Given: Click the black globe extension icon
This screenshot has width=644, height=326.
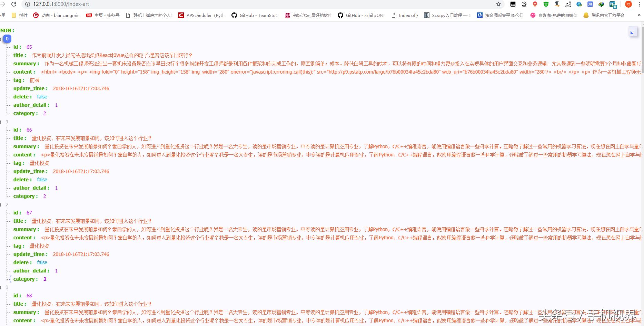Looking at the screenshot, I should [x=524, y=4].
